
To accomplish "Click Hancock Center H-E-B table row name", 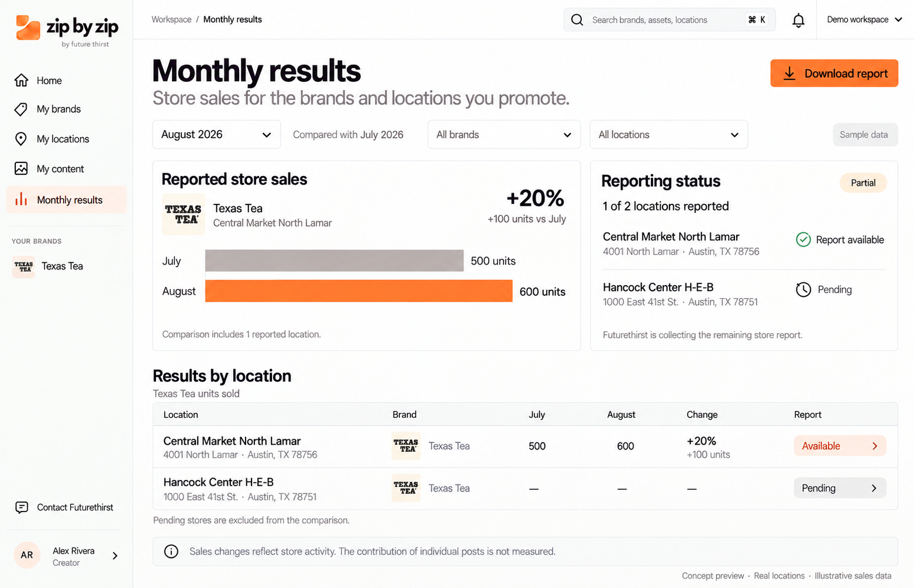I will [219, 482].
